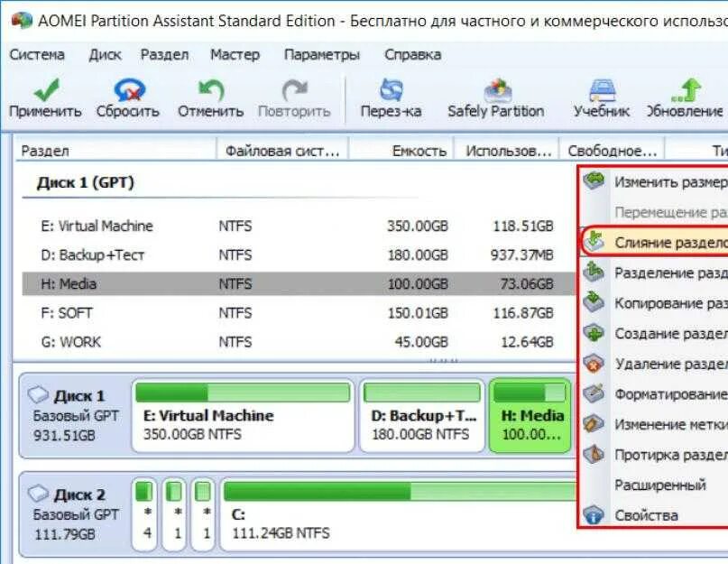Select the Диск 1 (GPT) group header

86,182
